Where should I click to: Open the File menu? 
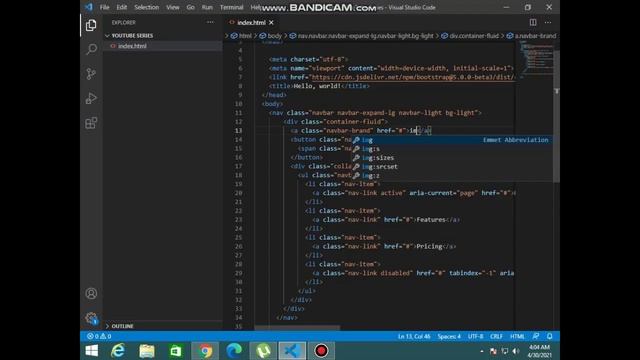click(x=104, y=7)
